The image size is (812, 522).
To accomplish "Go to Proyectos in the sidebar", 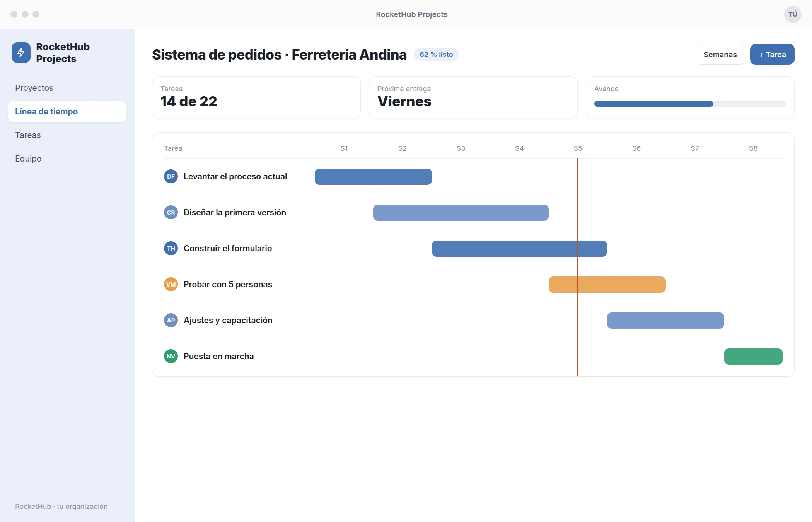I will [67, 88].
